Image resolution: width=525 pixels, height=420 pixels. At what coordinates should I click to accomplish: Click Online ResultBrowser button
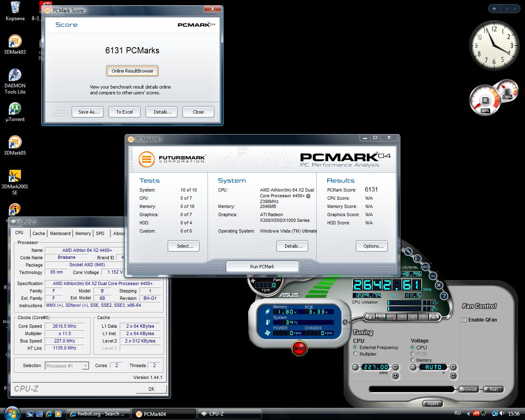coord(132,71)
